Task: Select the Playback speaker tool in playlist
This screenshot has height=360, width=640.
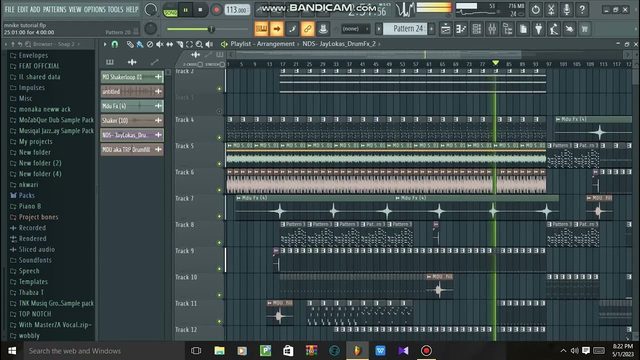Action: coord(209,44)
